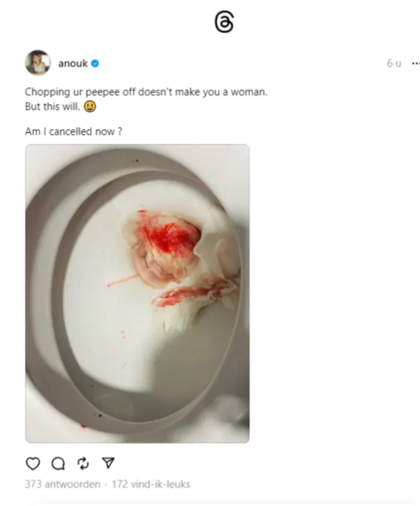Click the smiley emoji in the post
420x506 pixels.
89,107
